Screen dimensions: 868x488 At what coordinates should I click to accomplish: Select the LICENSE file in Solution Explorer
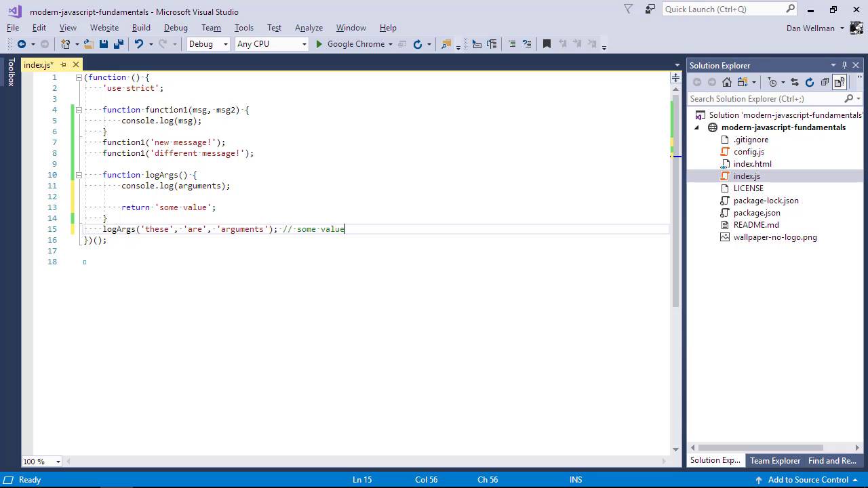pyautogui.click(x=748, y=188)
